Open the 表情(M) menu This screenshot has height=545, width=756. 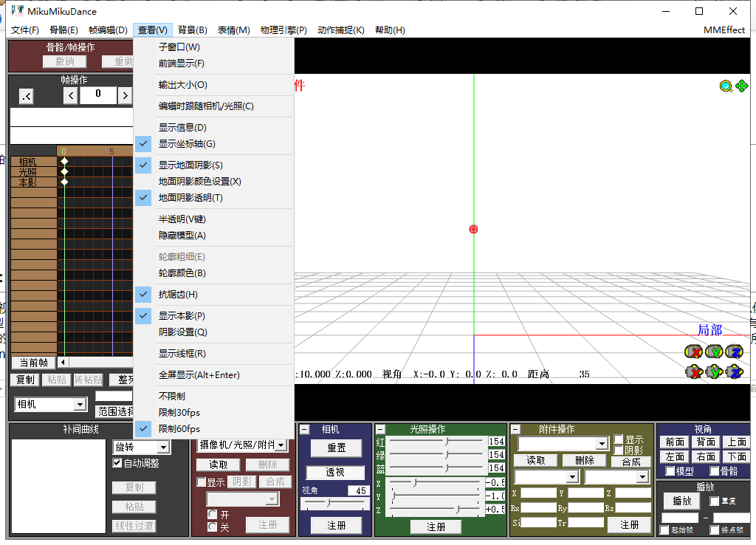pyautogui.click(x=234, y=30)
